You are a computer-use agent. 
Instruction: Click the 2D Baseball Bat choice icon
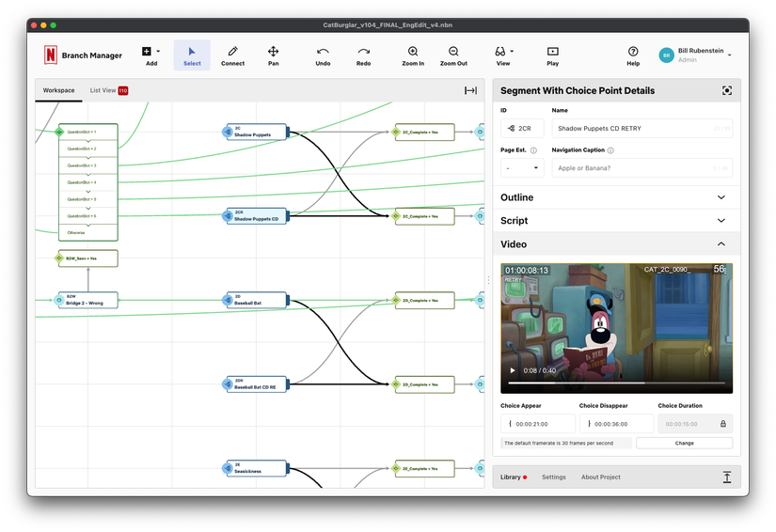(228, 300)
